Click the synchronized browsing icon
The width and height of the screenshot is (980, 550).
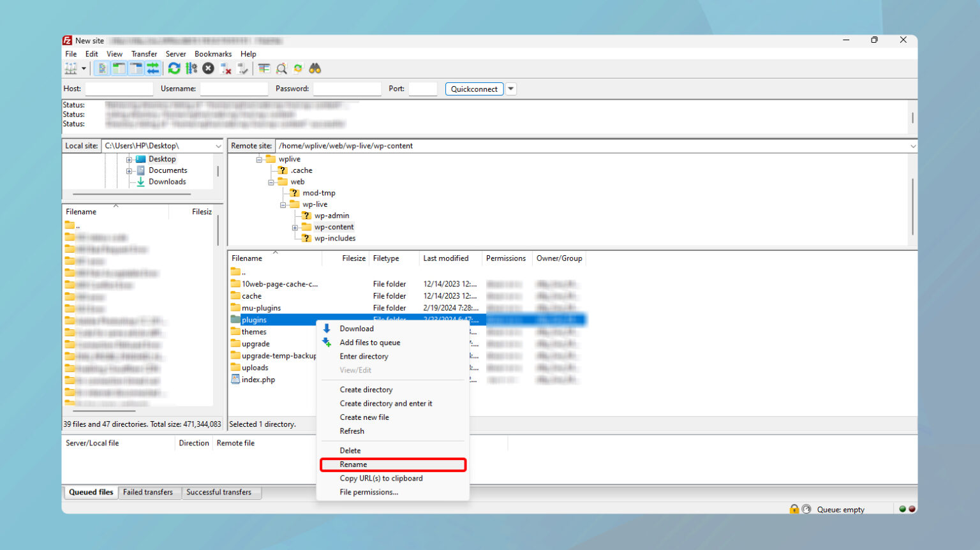(x=298, y=69)
